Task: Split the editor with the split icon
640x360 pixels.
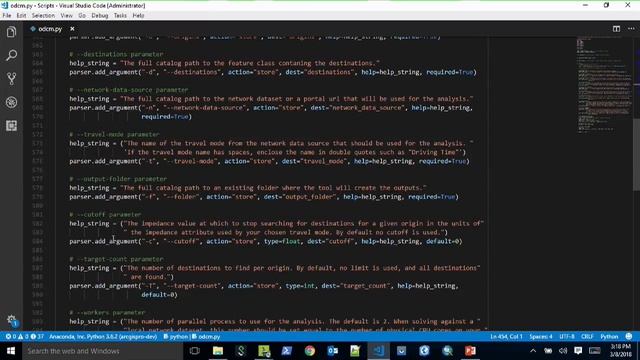Action: (x=616, y=29)
